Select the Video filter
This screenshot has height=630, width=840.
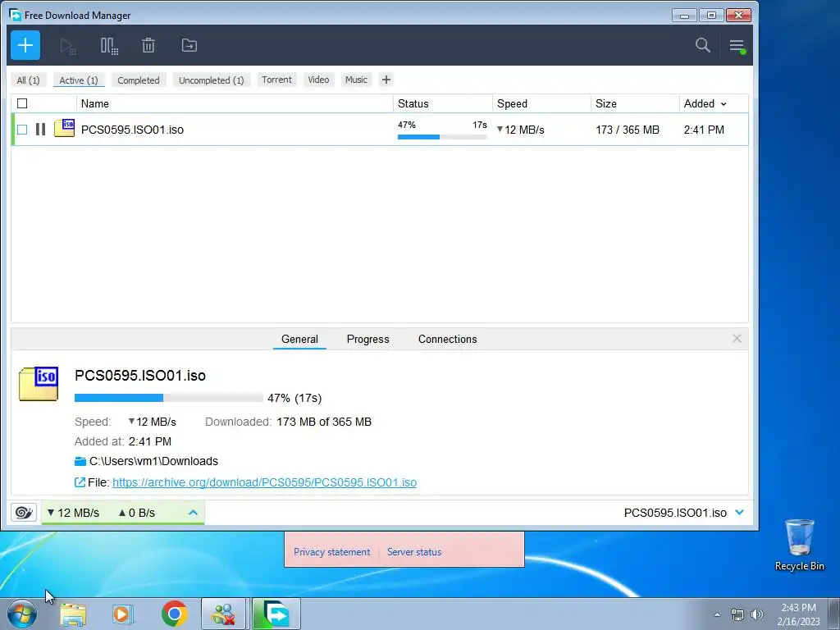pyautogui.click(x=318, y=80)
